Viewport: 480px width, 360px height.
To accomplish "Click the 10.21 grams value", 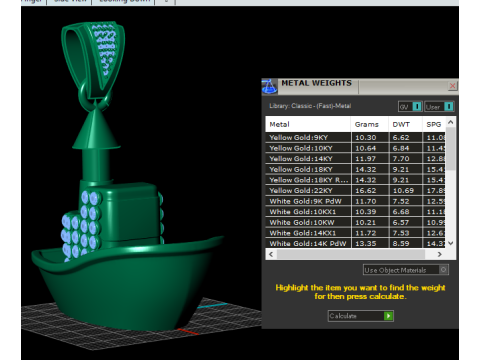I will [x=366, y=222].
